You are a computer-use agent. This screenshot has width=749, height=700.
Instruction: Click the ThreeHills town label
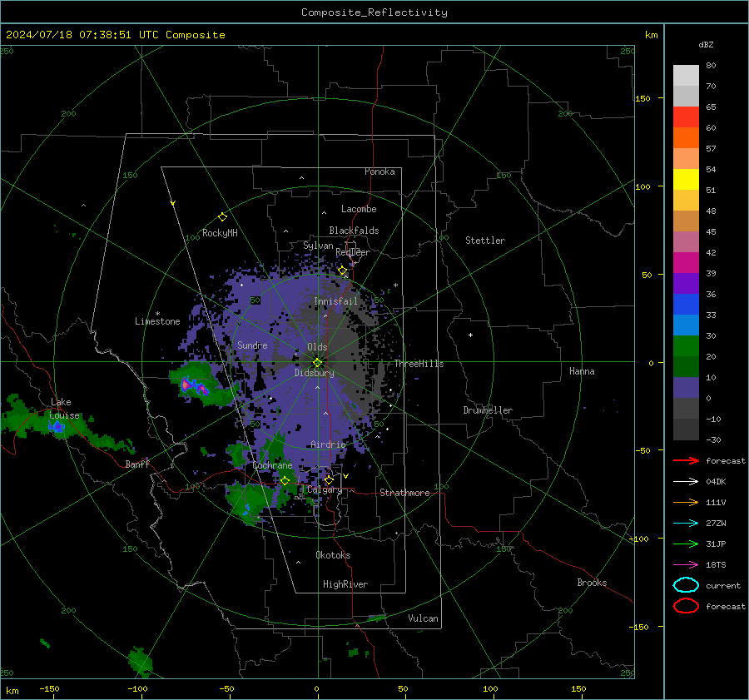click(x=419, y=364)
